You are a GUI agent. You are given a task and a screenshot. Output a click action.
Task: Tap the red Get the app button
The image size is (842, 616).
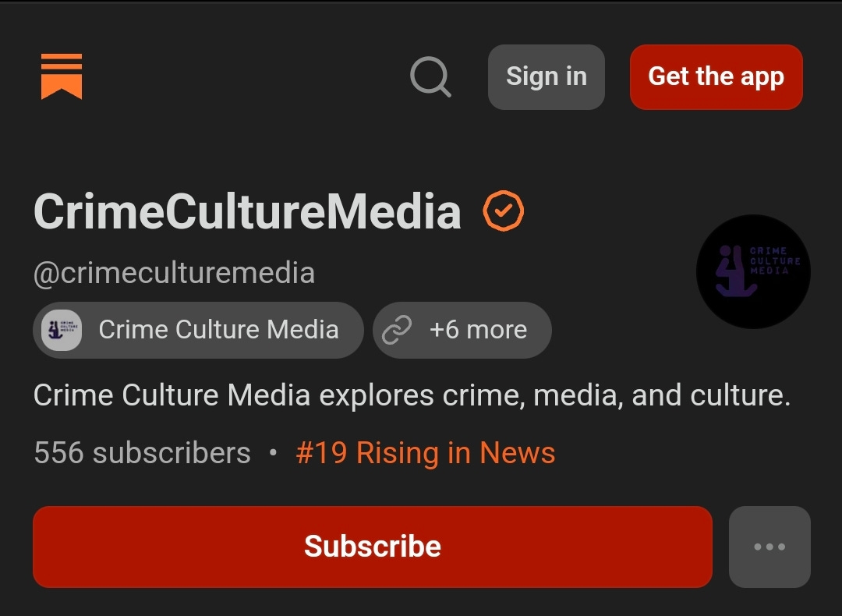click(716, 76)
